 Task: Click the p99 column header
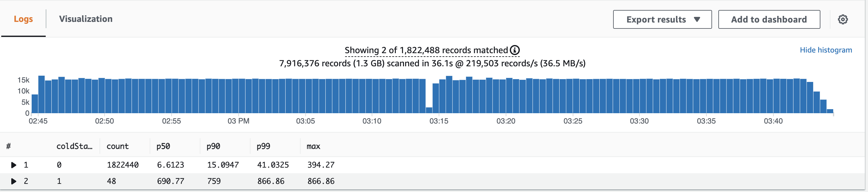pos(263,146)
